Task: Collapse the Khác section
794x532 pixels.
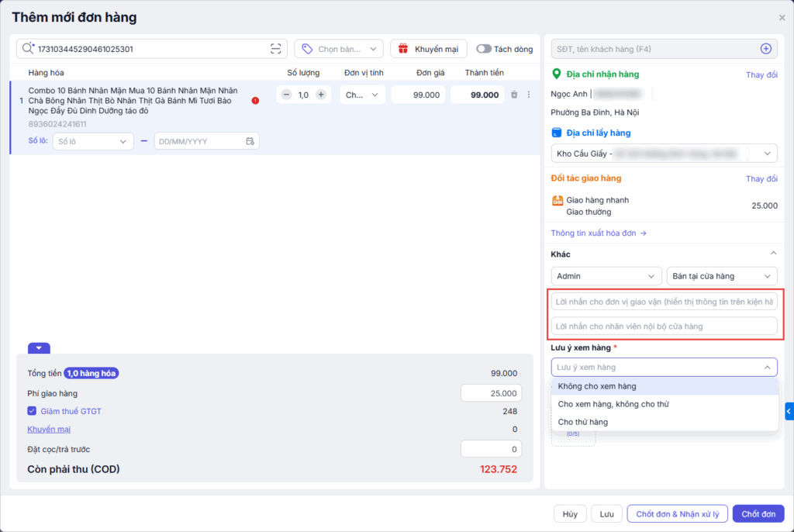Action: [x=772, y=254]
